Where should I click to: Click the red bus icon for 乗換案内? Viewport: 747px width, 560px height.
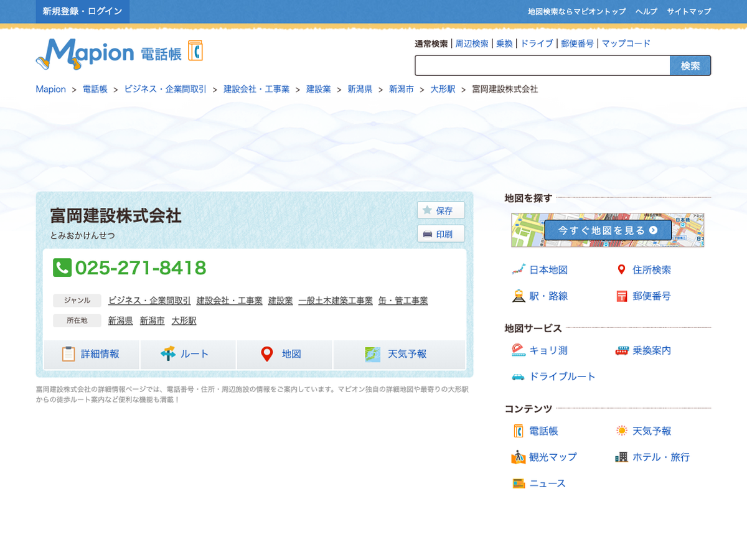(621, 350)
